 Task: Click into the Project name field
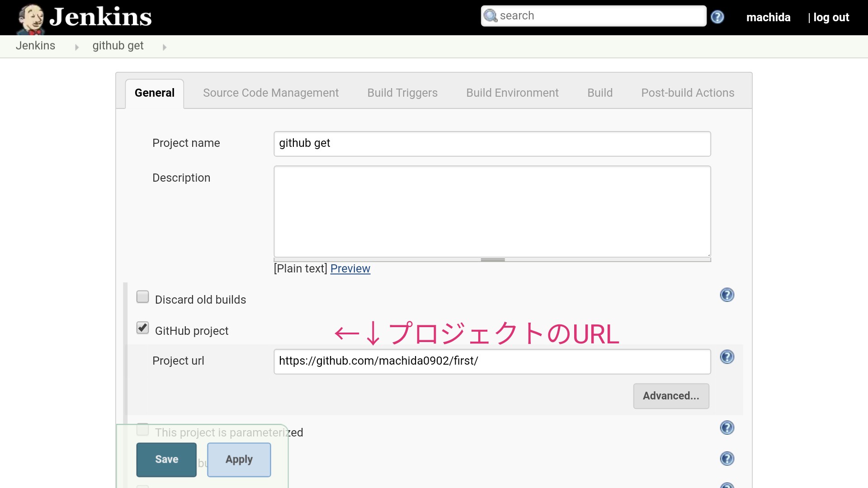pos(492,144)
